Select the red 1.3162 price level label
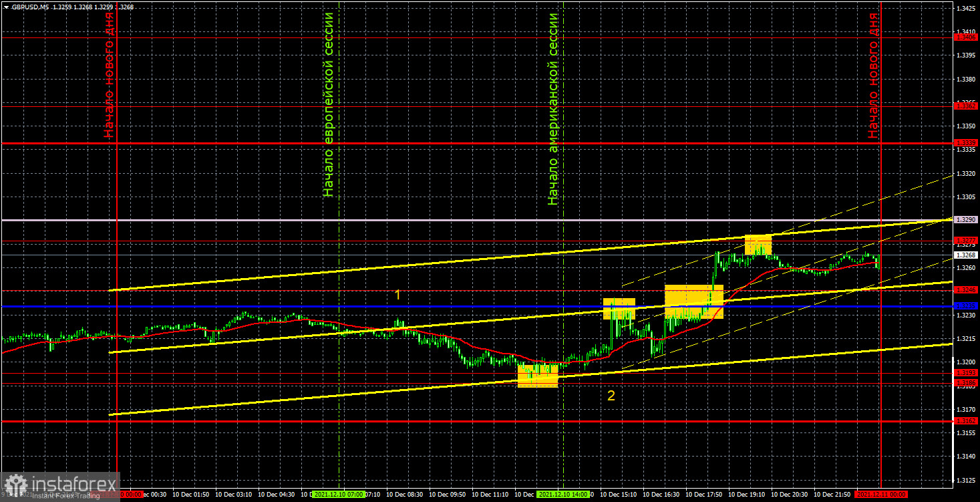The width and height of the screenshot is (980, 502). click(x=966, y=420)
